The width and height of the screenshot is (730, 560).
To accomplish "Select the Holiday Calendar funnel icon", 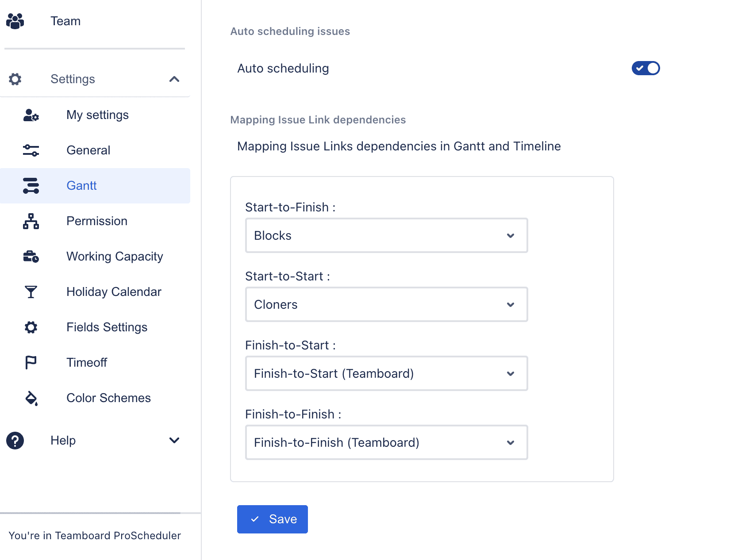I will [30, 292].
